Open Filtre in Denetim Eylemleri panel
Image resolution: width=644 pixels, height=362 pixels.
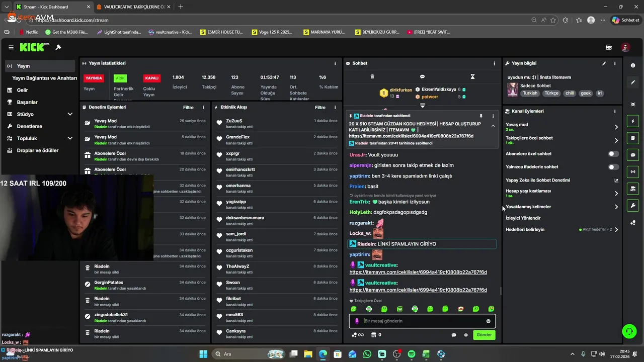[x=188, y=107]
